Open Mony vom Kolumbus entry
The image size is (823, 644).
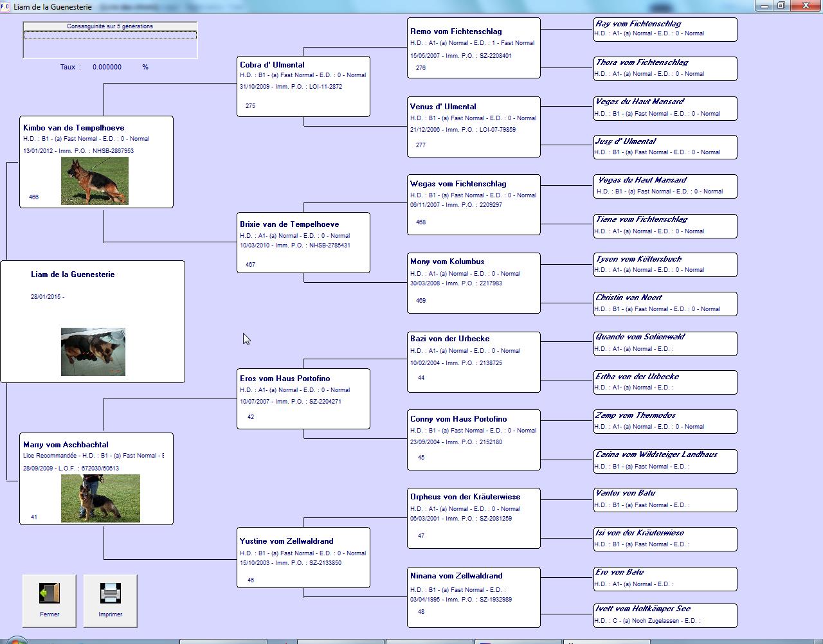click(x=473, y=283)
